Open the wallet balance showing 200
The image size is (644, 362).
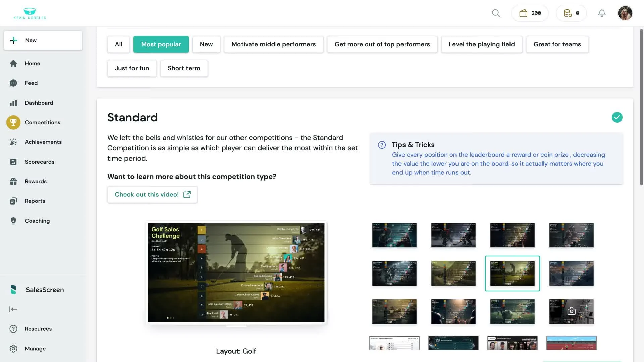tap(530, 13)
